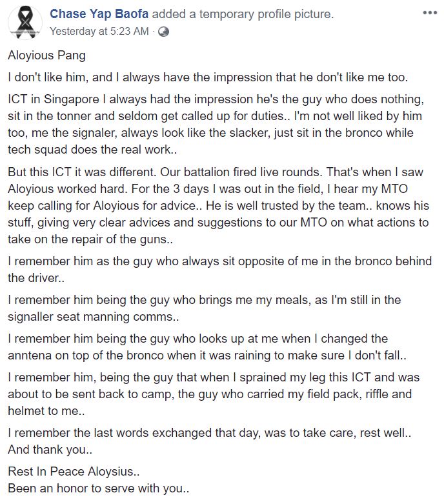Click the 'sit opposite of me' sentence
This screenshot has width=444, height=504.
[x=219, y=261]
